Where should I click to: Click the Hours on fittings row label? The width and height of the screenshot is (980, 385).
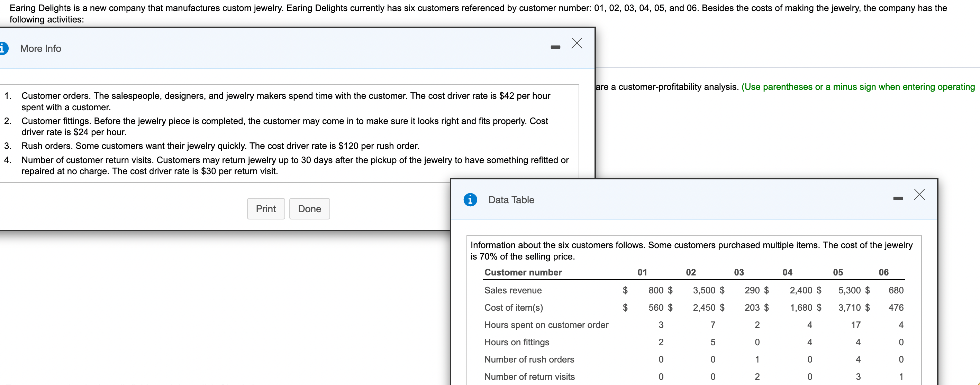tap(517, 342)
